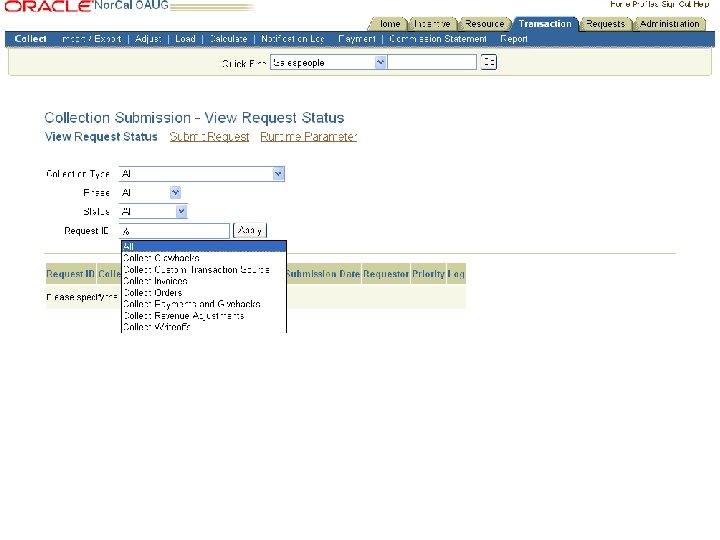Open the Quick Find Salespeople dropdown
This screenshot has height=540, width=720.
coord(380,62)
